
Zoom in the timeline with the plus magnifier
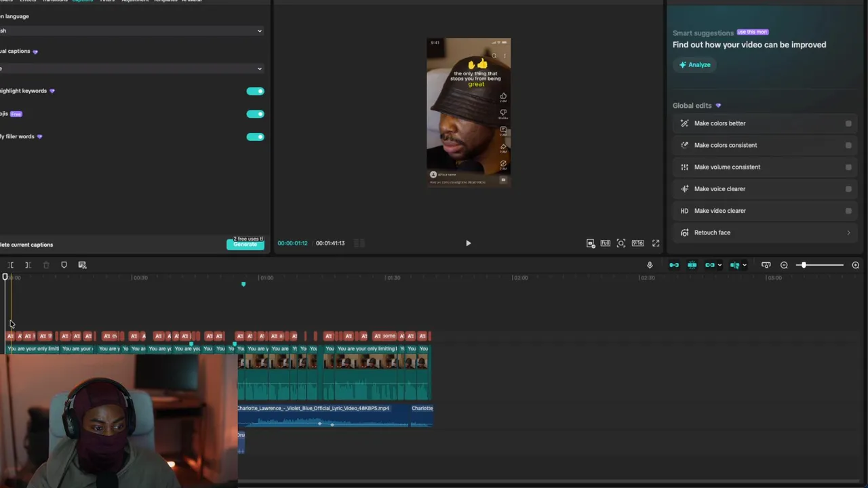click(855, 265)
